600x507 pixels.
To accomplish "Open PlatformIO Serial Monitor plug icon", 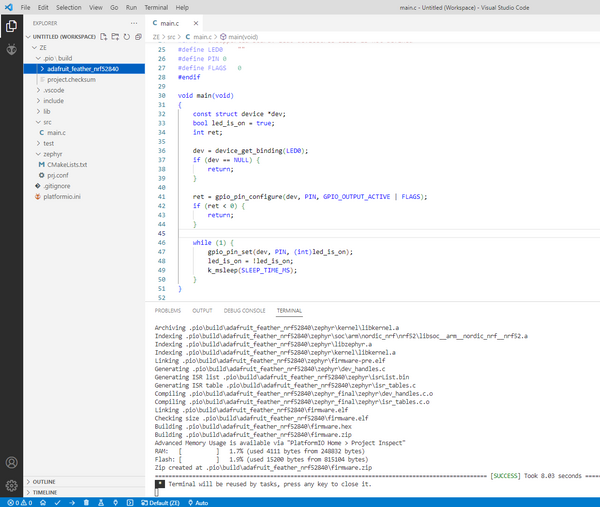I will (116, 503).
